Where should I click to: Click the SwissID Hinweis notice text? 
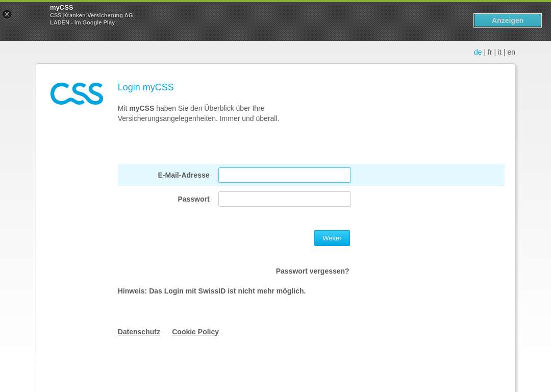click(212, 291)
